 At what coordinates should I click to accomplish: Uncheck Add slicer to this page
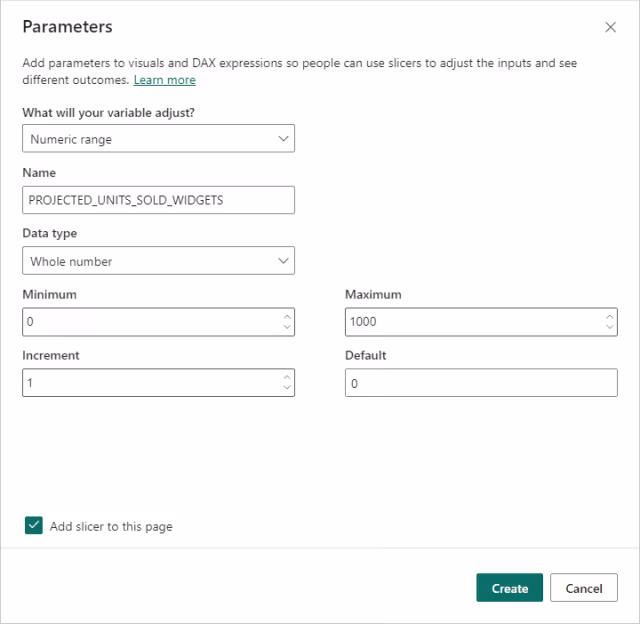tap(33, 526)
